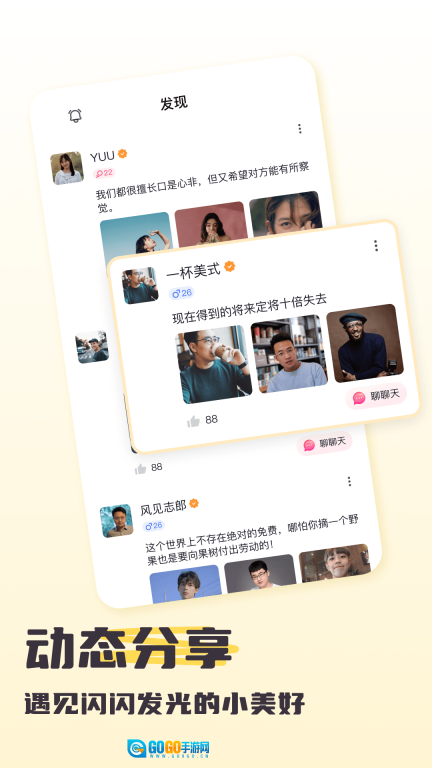
Task: Like the 一杯美式 post with thumbs-up
Action: click(x=193, y=422)
